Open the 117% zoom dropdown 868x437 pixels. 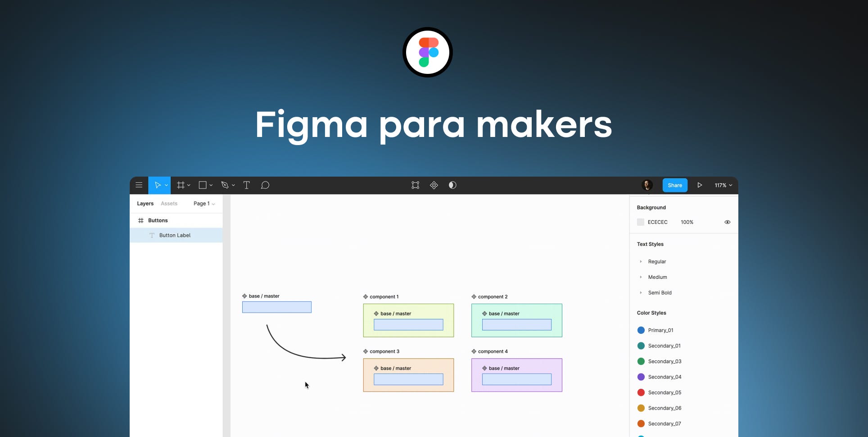[723, 185]
